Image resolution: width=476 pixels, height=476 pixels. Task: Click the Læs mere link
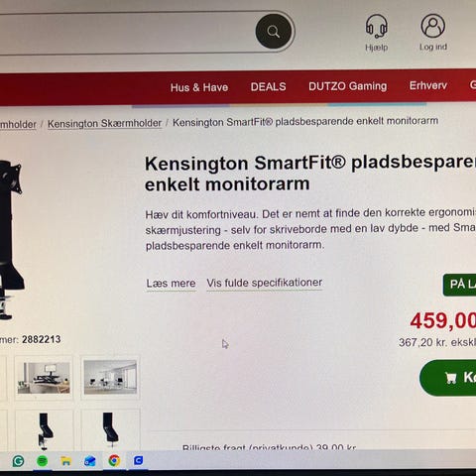coord(171,284)
